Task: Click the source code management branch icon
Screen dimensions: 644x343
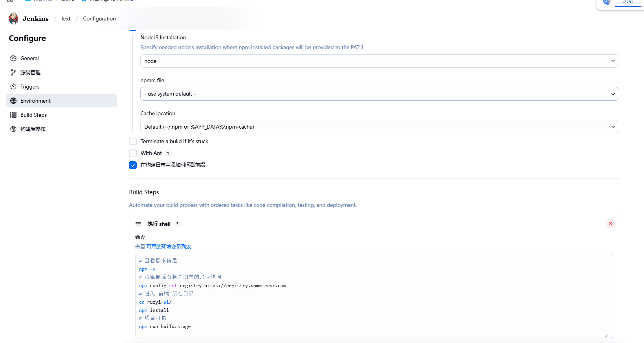Action: coord(13,72)
